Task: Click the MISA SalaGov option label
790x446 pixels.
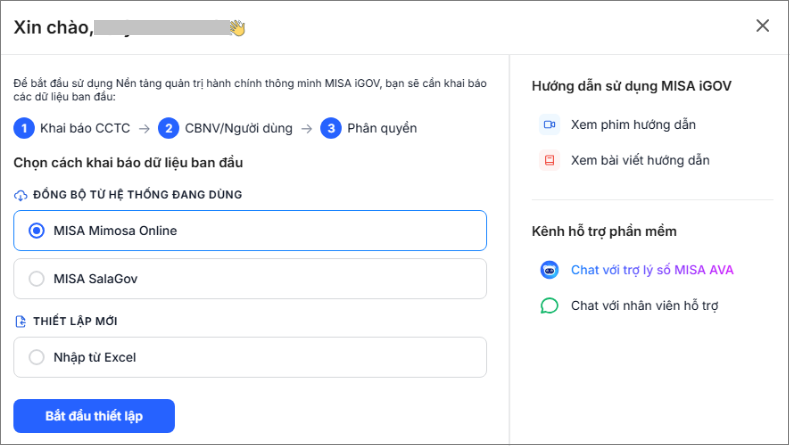Action: [96, 279]
